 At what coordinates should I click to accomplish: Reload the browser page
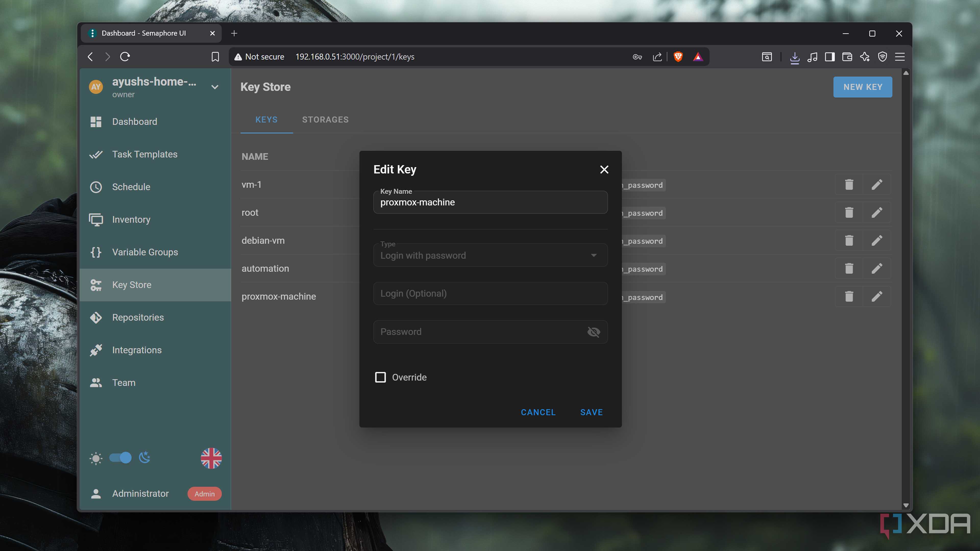point(125,57)
